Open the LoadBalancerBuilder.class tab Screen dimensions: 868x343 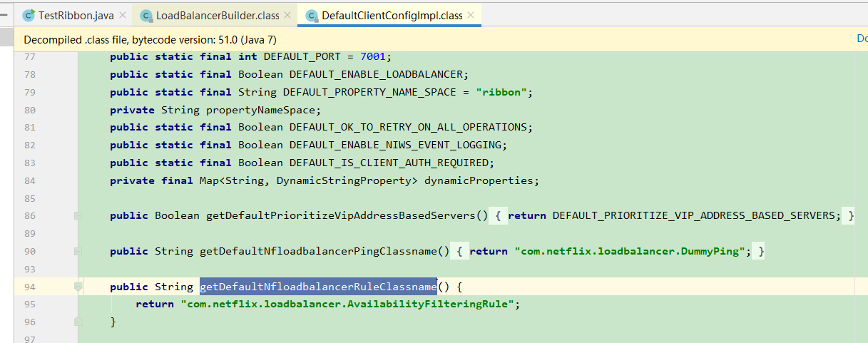pos(215,15)
